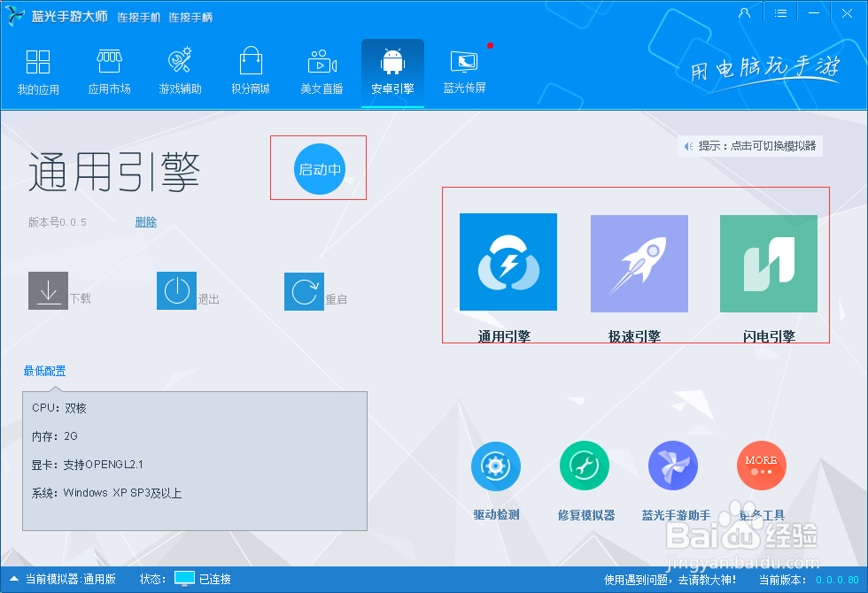Open MORE 更多工具 button
The image size is (868, 593).
coord(762,466)
